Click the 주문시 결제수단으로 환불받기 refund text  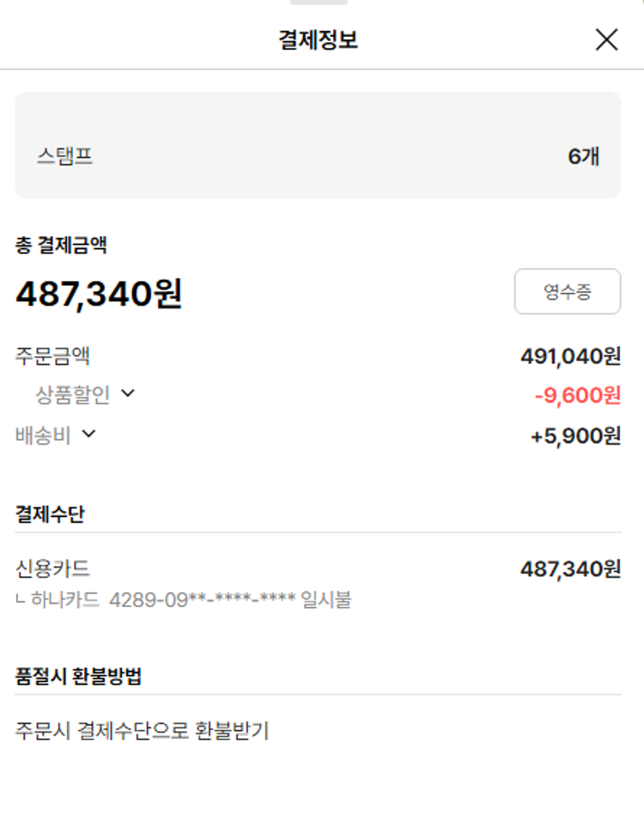click(x=143, y=731)
